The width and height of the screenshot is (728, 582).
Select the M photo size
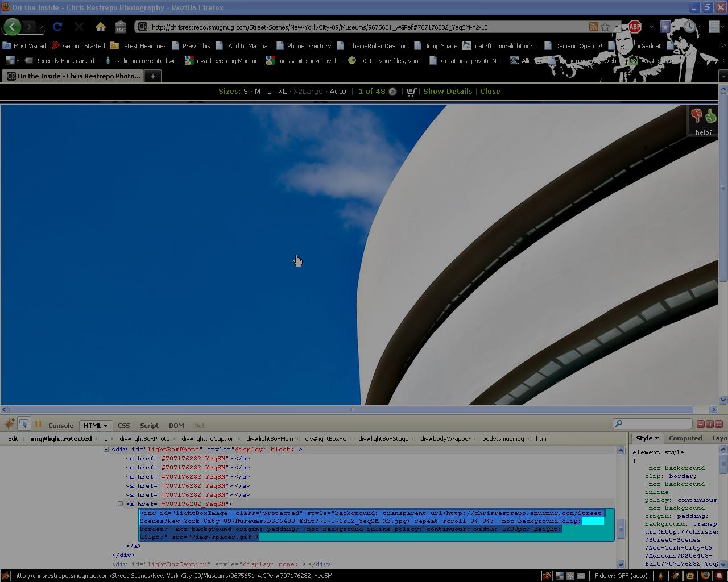pyautogui.click(x=258, y=92)
